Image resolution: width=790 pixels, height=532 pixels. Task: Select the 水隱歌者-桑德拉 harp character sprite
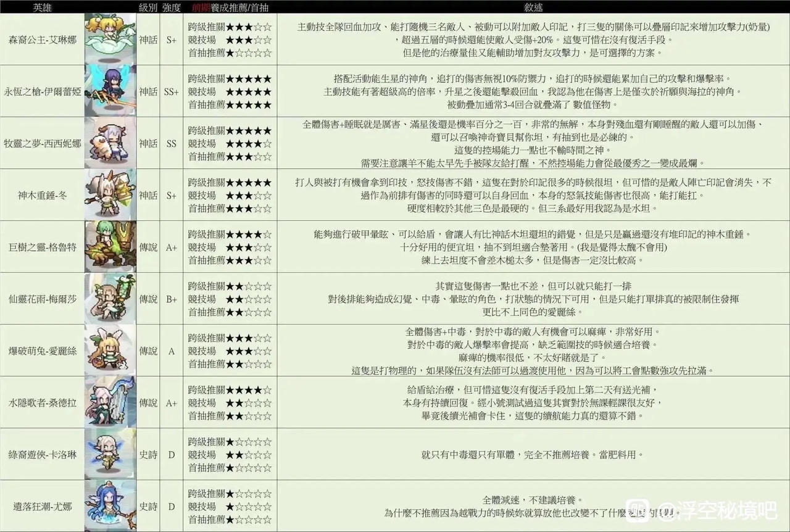[x=110, y=402]
